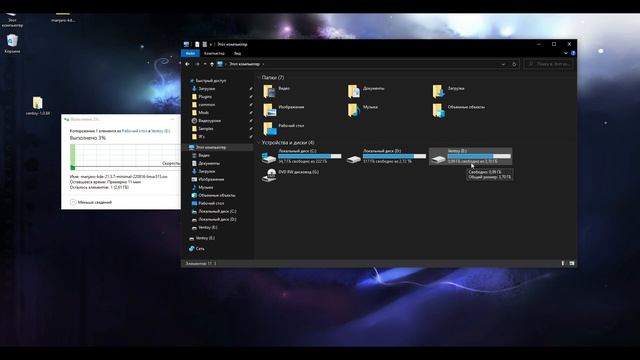Viewport: 640px width, 360px height.
Task: Select Этот компьютер in the navigation pane
Action: (x=211, y=147)
